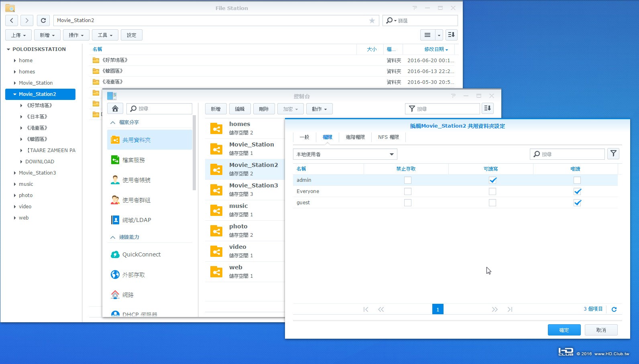639x364 pixels.
Task: Open User accounts in Control Panel
Action: [150, 180]
